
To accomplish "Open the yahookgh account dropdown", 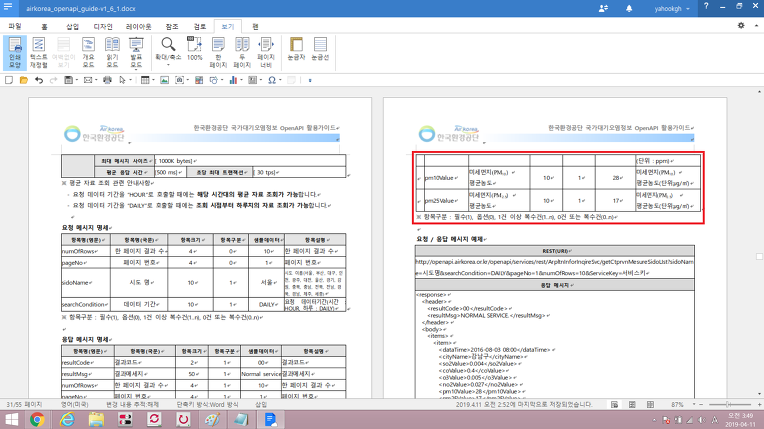I will (672, 8).
